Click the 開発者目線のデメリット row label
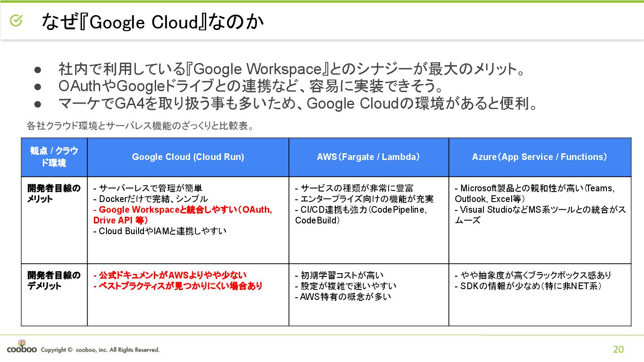 click(54, 280)
